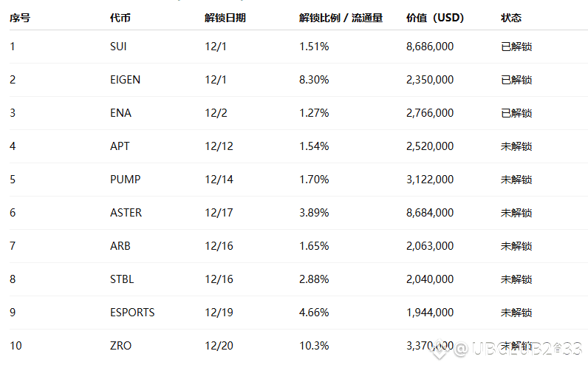Click the 12/19 unlock date cell
The height and width of the screenshot is (368, 588).
pyautogui.click(x=219, y=313)
